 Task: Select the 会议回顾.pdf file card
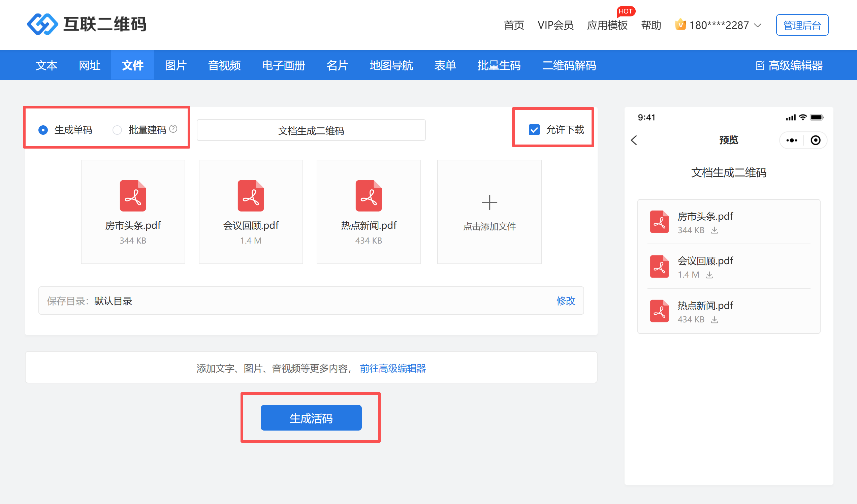251,212
